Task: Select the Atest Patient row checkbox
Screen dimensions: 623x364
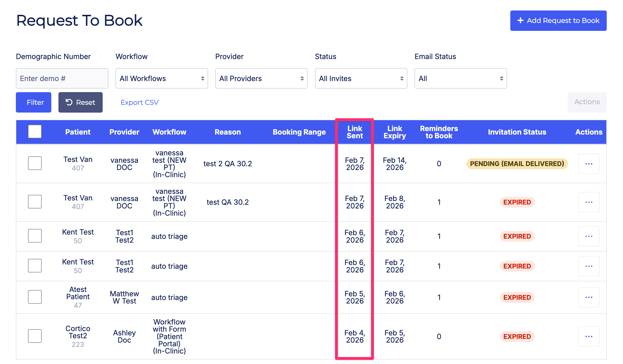Action: tap(35, 297)
